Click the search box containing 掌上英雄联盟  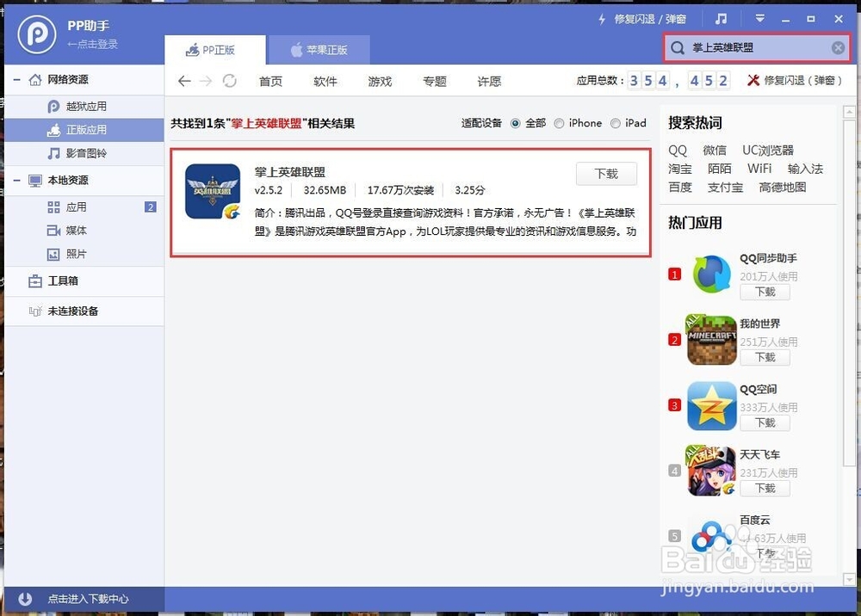coord(758,47)
